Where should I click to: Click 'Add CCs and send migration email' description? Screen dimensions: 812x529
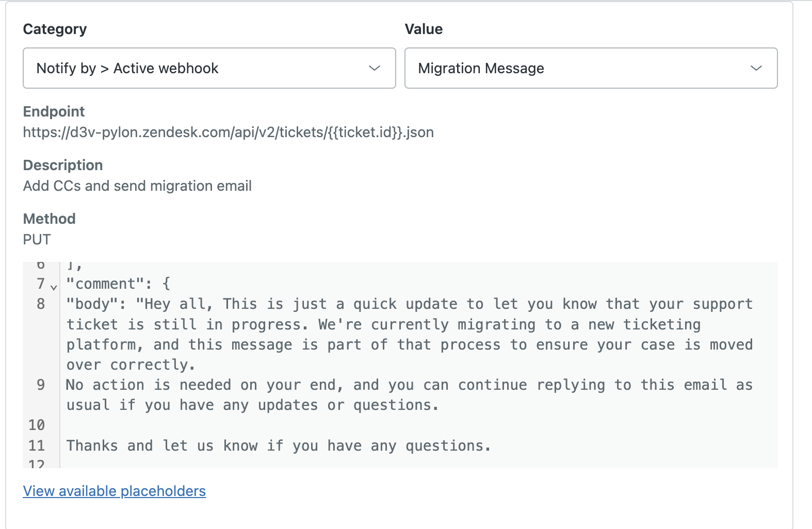137,186
